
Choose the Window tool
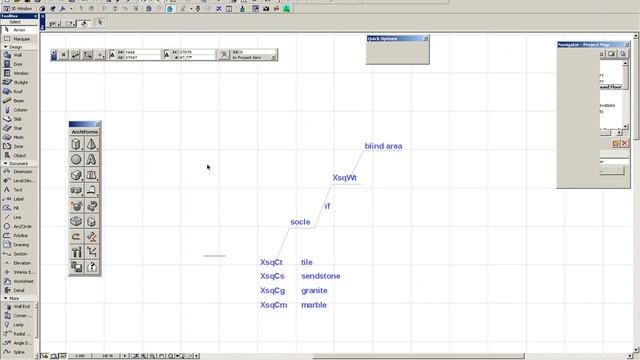(18, 73)
